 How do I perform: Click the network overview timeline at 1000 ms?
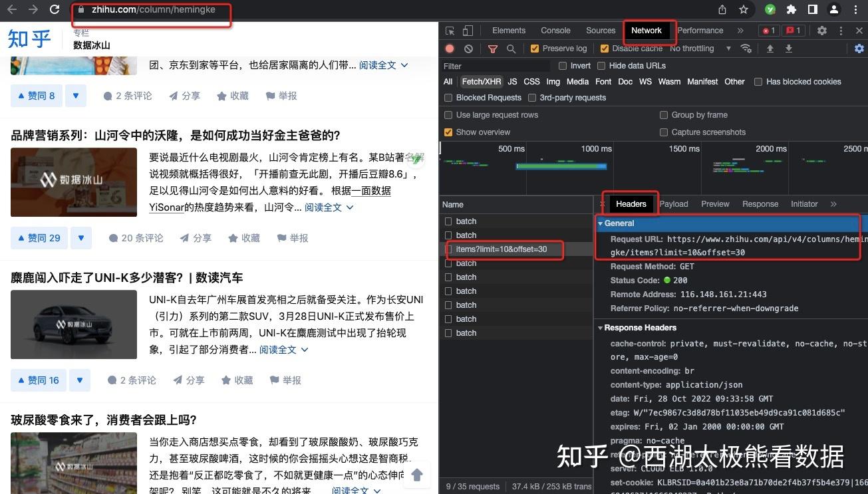click(x=596, y=149)
